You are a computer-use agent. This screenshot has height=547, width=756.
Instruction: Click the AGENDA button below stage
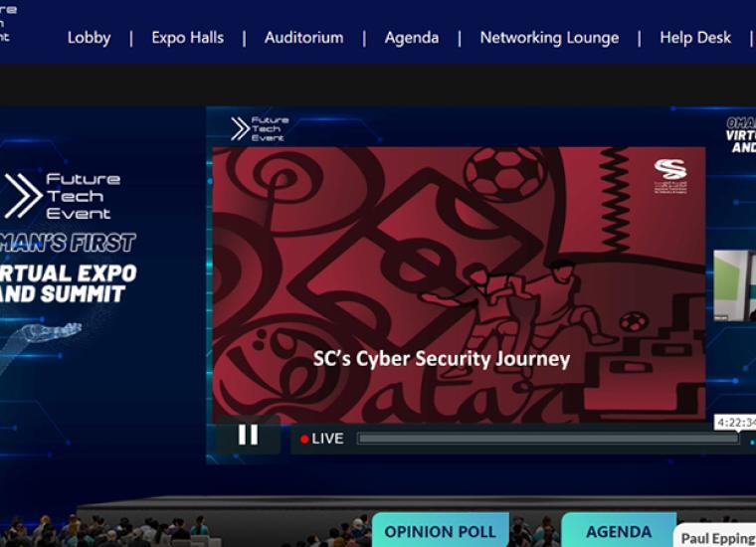619,531
